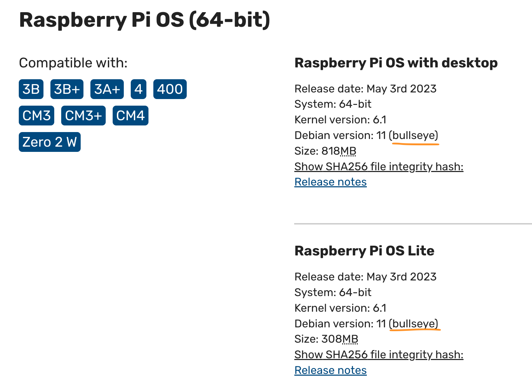532x392 pixels.
Task: Select the CM4 compatibility badge
Action: click(130, 116)
